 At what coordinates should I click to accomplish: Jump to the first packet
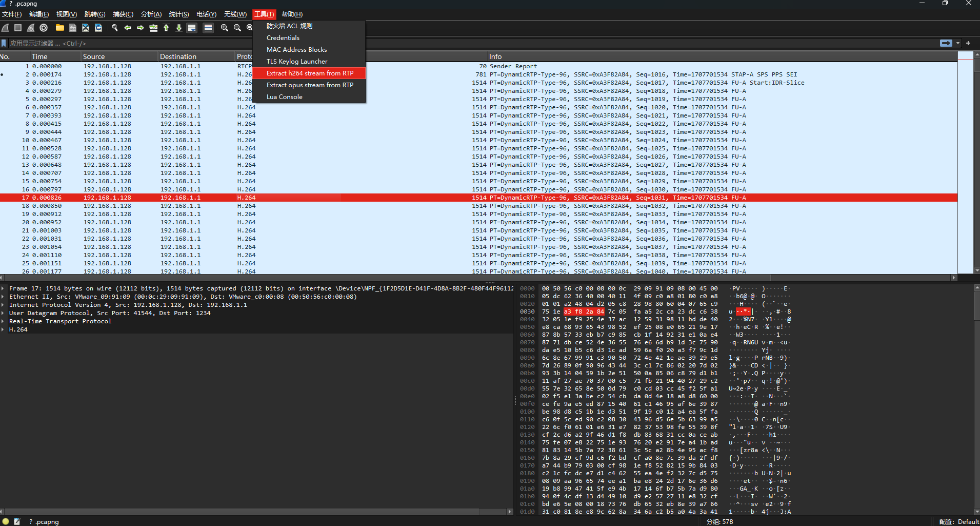pos(166,28)
